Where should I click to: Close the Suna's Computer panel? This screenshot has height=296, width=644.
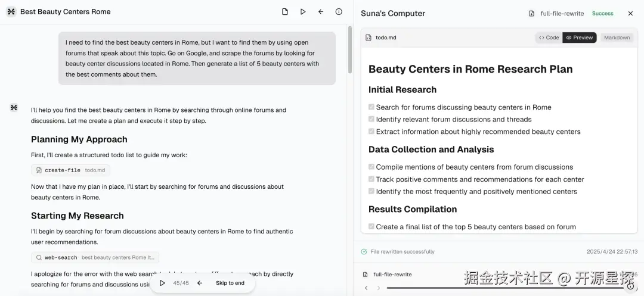(630, 13)
